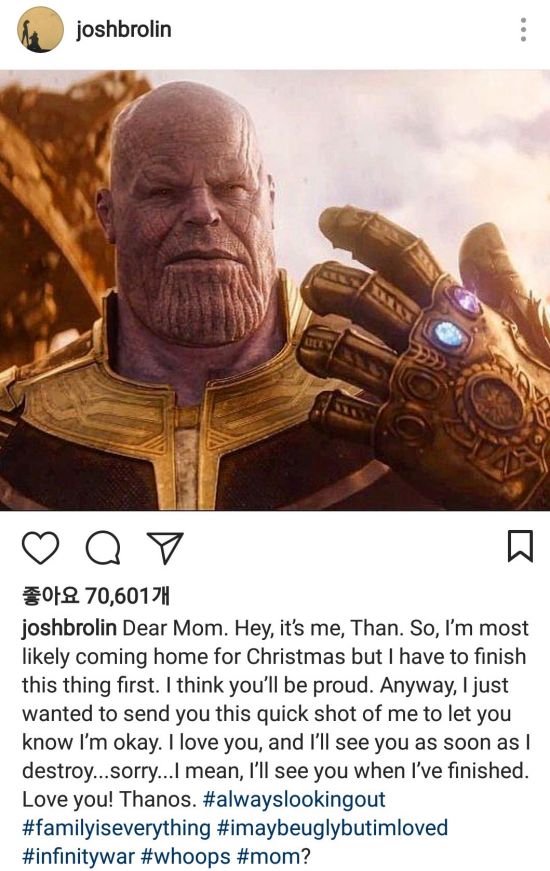Open the #mom hashtag
The image size is (550, 871).
coord(268,855)
